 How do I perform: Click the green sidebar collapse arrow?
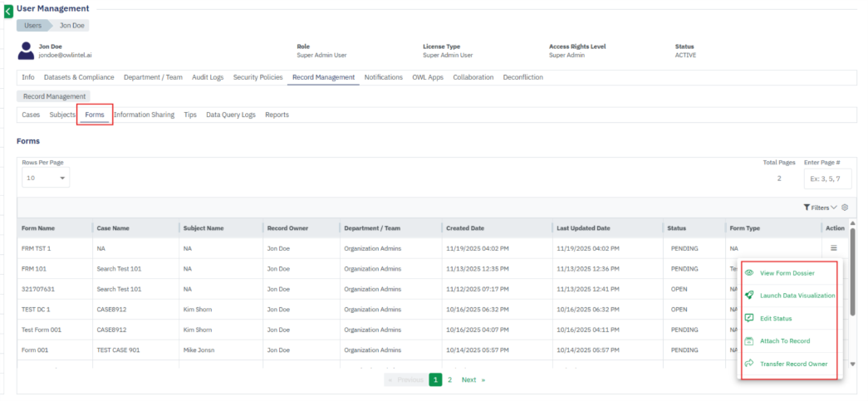click(8, 12)
